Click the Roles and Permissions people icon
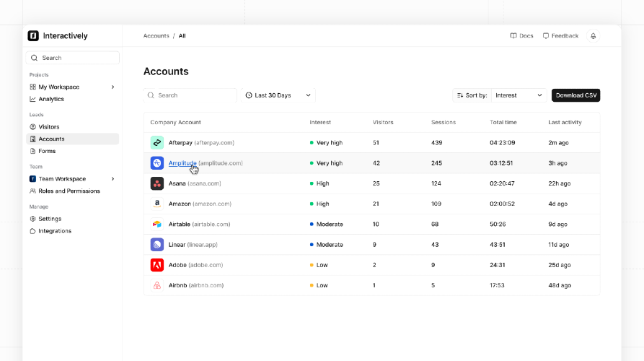Screen dimensions: 644x361 [x=33, y=191]
